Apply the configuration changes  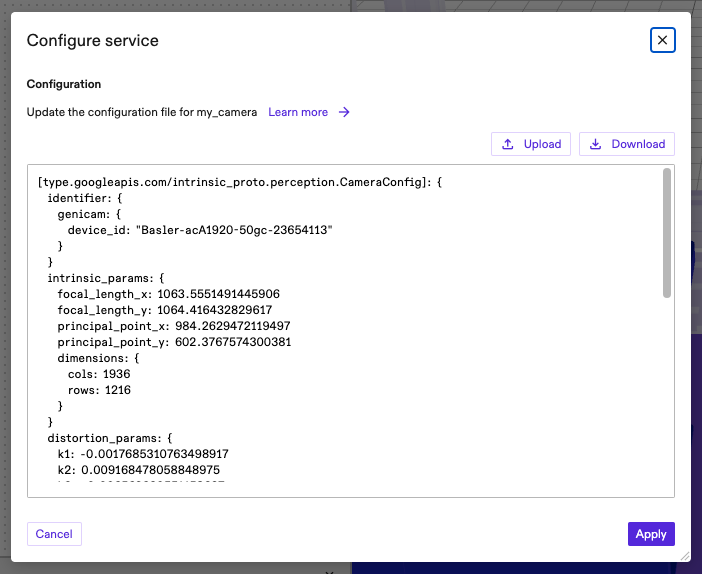click(651, 534)
